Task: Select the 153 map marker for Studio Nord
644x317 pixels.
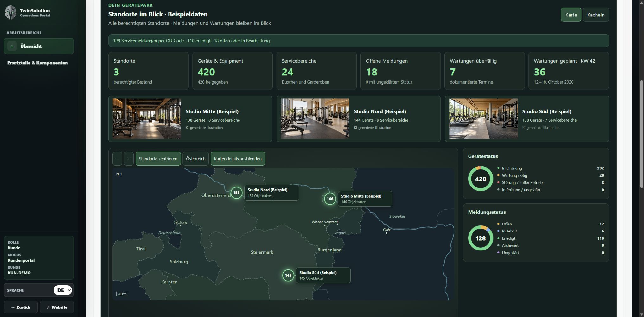Action: (x=236, y=193)
